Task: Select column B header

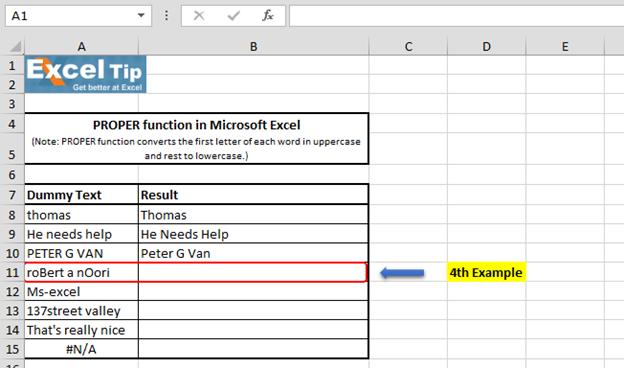Action: 254,47
